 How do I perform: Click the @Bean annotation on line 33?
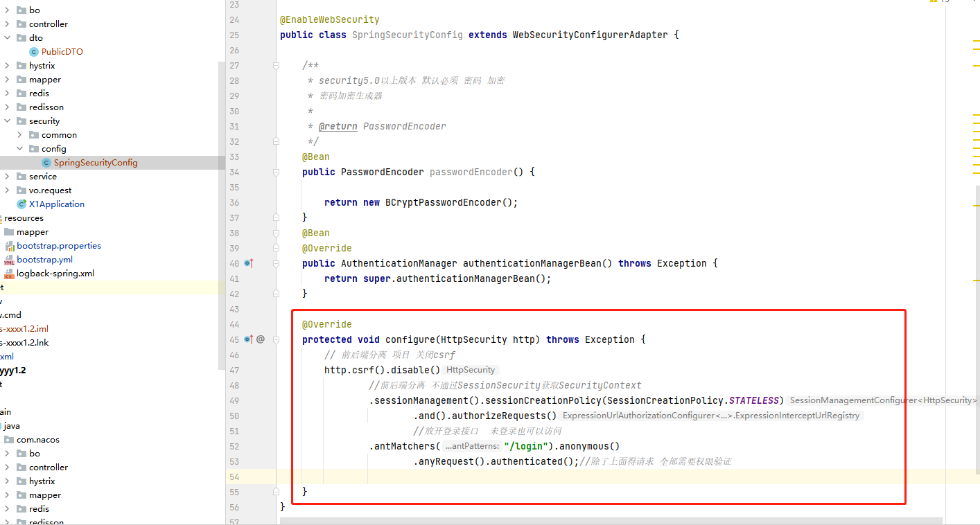pyautogui.click(x=316, y=157)
